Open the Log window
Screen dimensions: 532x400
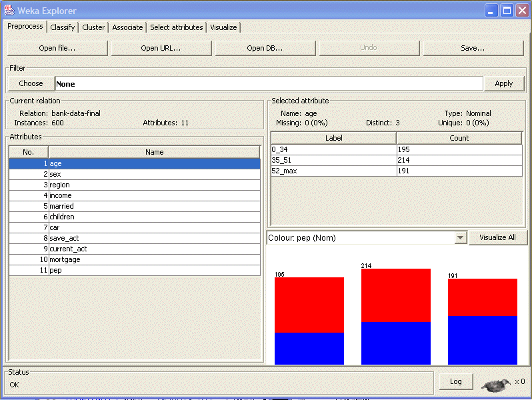click(x=456, y=381)
